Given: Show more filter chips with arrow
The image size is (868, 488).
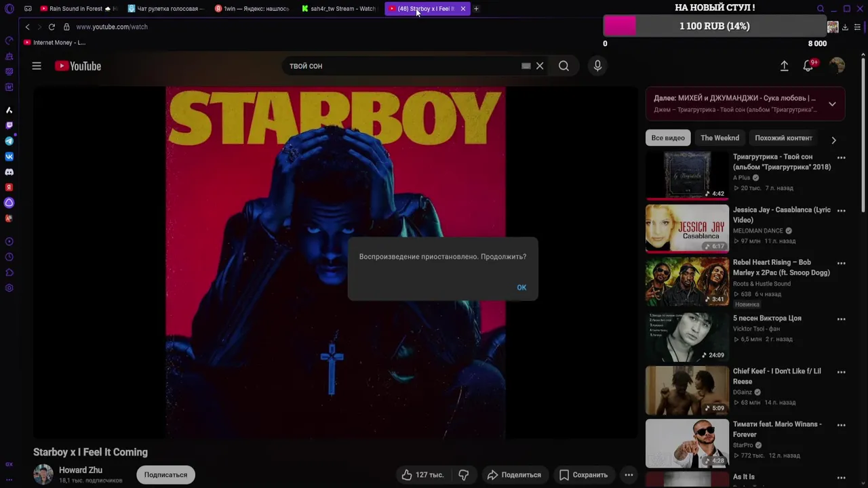Looking at the screenshot, I should coord(833,140).
